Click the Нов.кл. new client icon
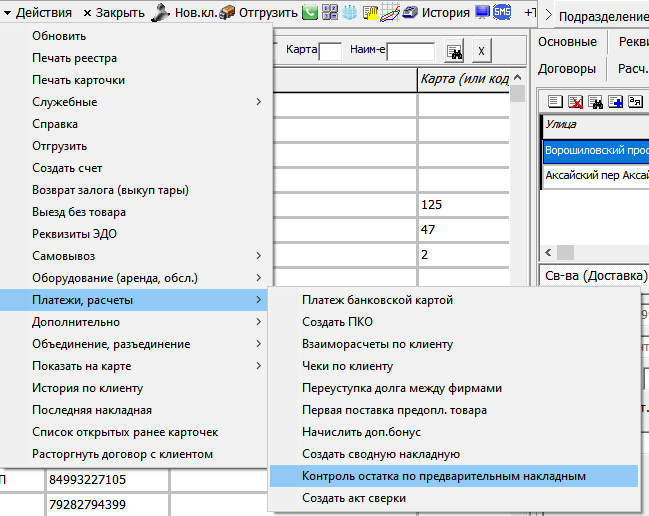This screenshot has width=649, height=516. 161,13
